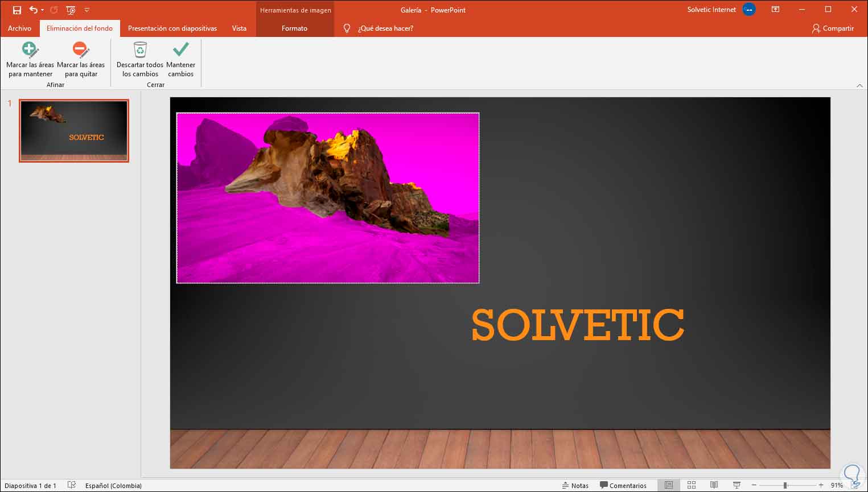
Task: Toggle the Notas pane
Action: (x=575, y=485)
